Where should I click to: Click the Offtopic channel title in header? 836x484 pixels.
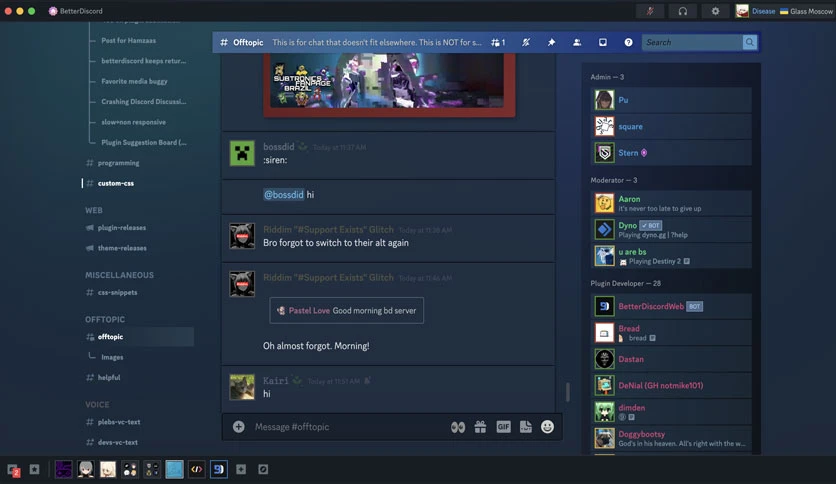[x=248, y=42]
